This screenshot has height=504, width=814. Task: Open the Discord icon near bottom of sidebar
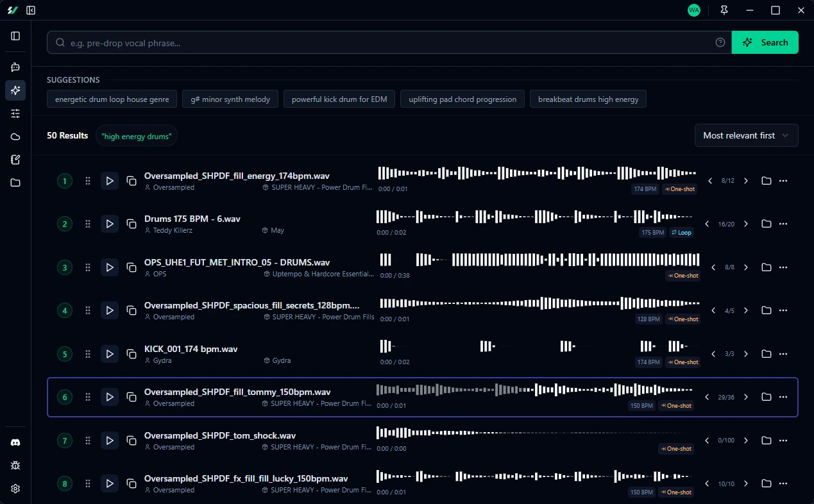(15, 442)
